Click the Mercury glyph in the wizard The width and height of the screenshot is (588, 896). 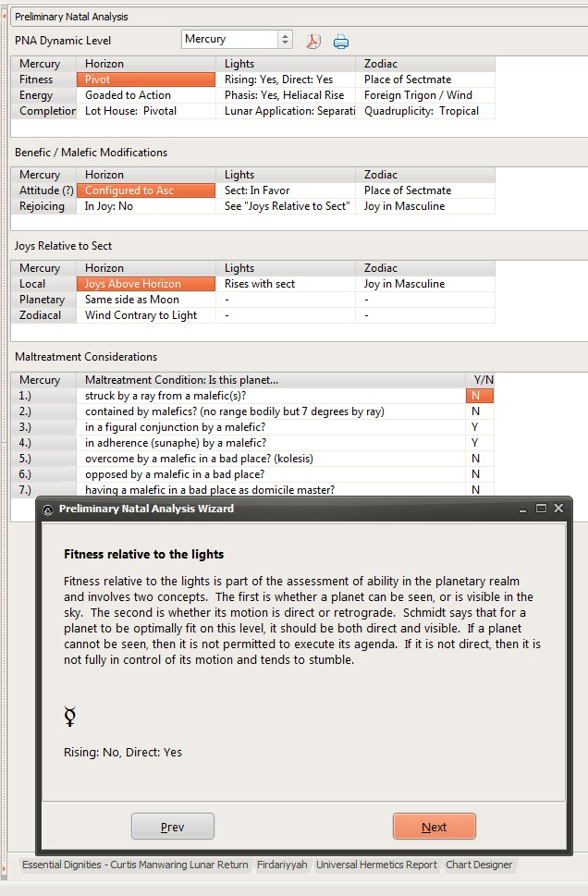tap(69, 716)
